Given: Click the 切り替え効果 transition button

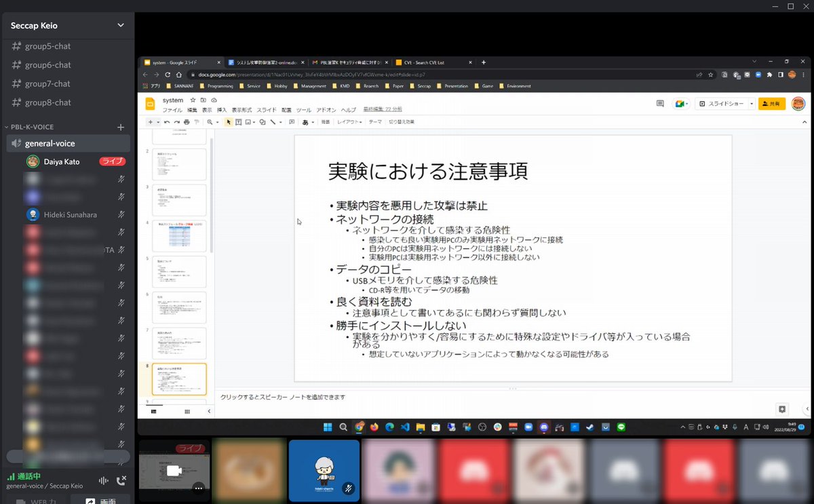Looking at the screenshot, I should click(x=402, y=122).
